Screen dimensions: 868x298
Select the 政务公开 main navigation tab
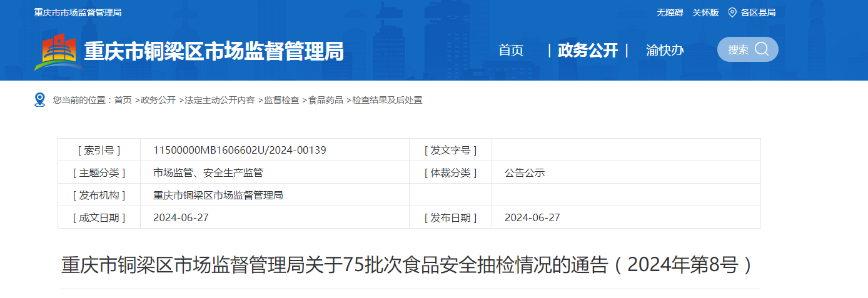tap(587, 51)
